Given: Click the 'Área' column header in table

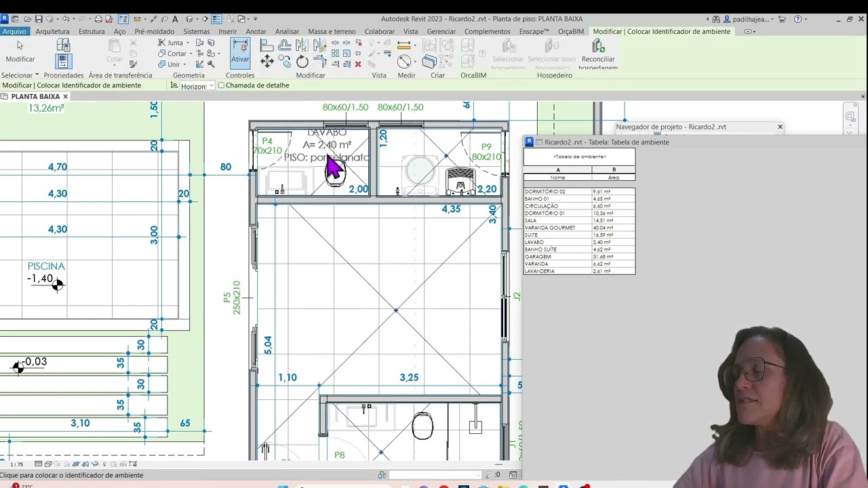Looking at the screenshot, I should (614, 178).
